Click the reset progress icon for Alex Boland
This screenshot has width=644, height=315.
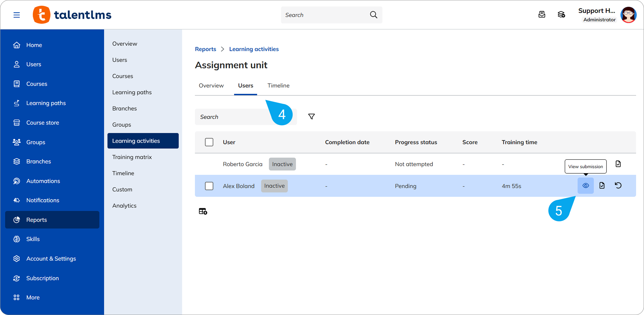coord(619,185)
